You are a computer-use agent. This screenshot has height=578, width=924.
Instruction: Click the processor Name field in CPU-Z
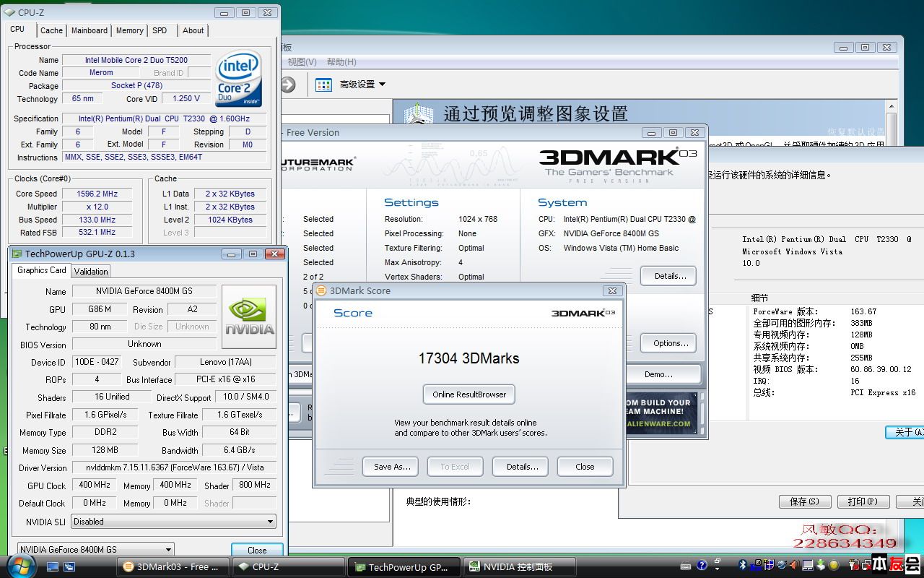136,60
